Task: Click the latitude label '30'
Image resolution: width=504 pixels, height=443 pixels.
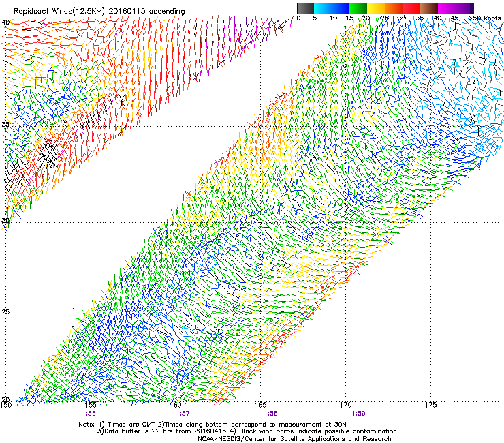Action: click(x=5, y=220)
